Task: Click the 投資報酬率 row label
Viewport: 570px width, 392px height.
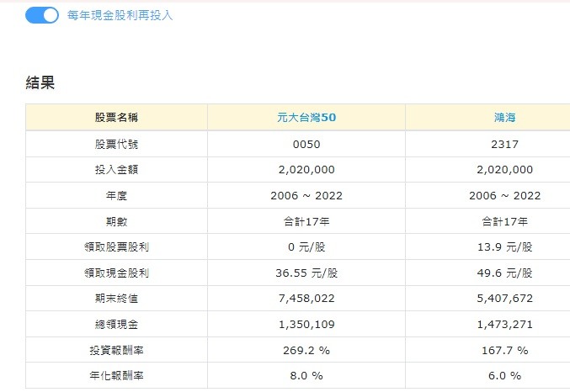Action: [116, 350]
